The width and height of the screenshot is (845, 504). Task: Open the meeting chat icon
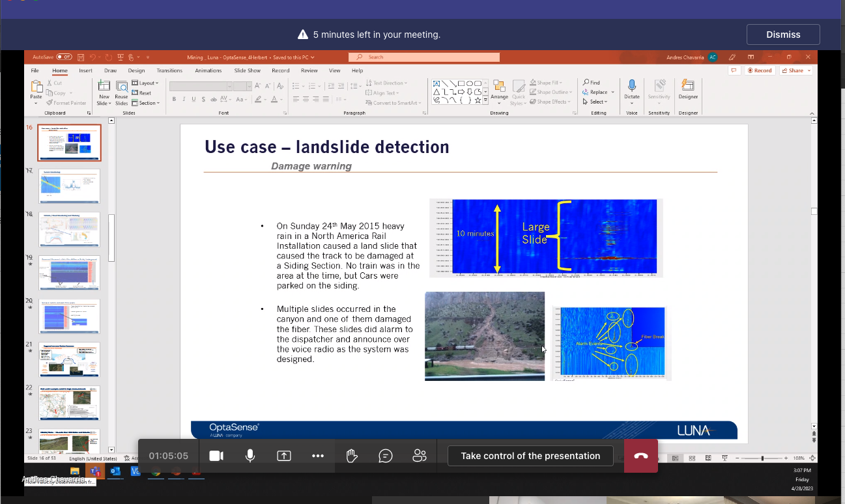coord(386,456)
